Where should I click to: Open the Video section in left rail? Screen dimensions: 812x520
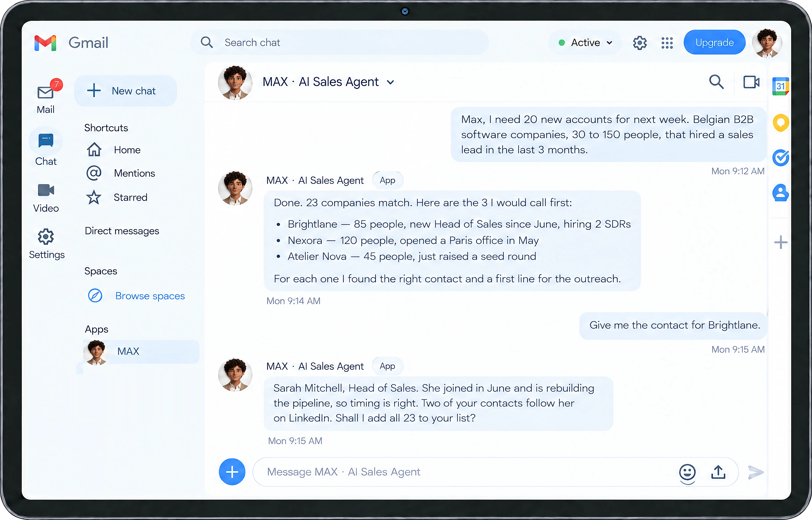click(46, 198)
